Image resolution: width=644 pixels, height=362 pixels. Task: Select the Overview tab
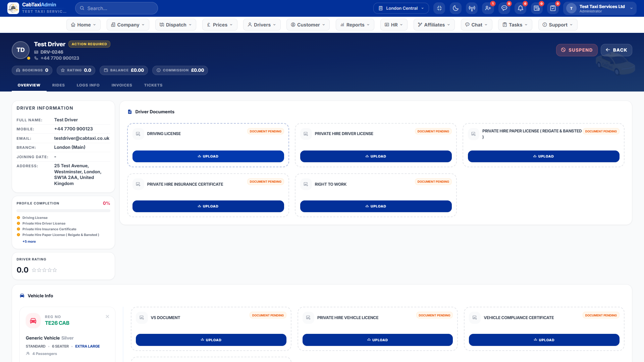[29, 85]
